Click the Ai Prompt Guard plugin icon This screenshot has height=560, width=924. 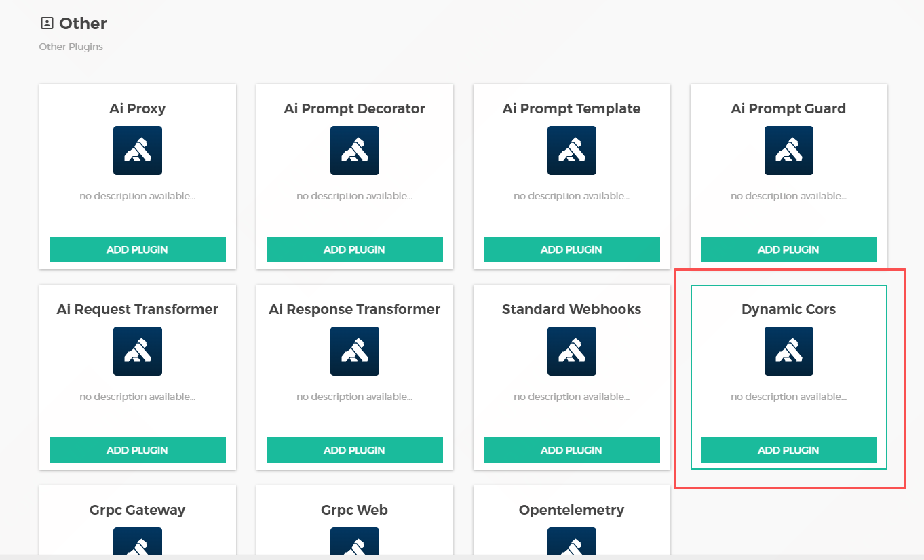(789, 151)
